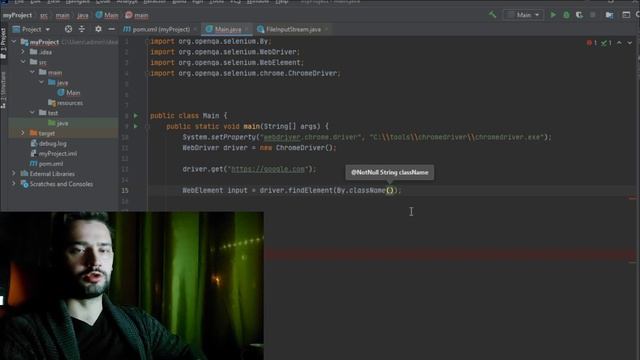This screenshot has height=360, width=640.
Task: Collapse the main folder in tree
Action: (x=32, y=72)
